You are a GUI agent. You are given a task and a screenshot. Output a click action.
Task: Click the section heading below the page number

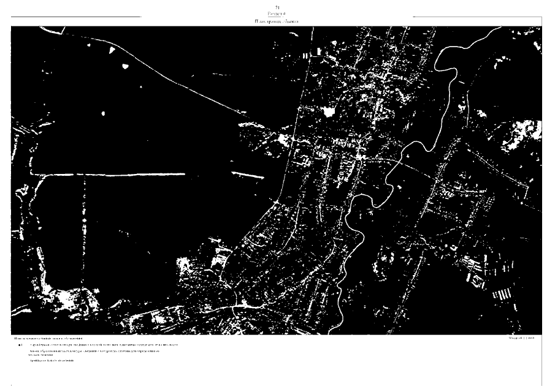pyautogui.click(x=277, y=13)
